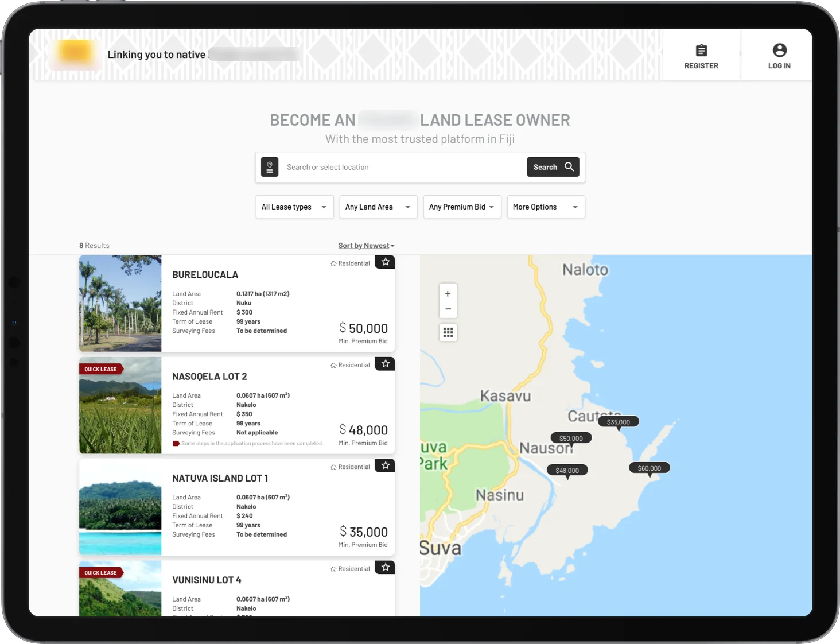The height and width of the screenshot is (644, 840).
Task: Favorite the Natuva Island Lot 1 star
Action: tap(386, 465)
